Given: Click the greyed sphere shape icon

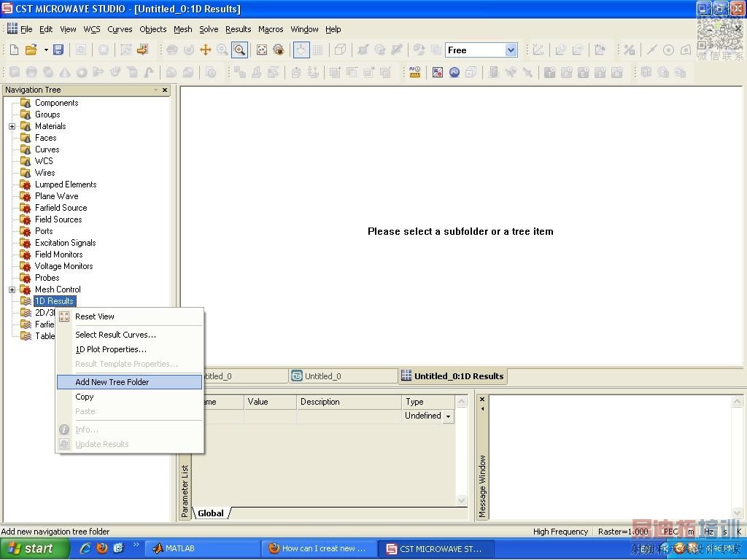Looking at the screenshot, I should pyautogui.click(x=31, y=72).
